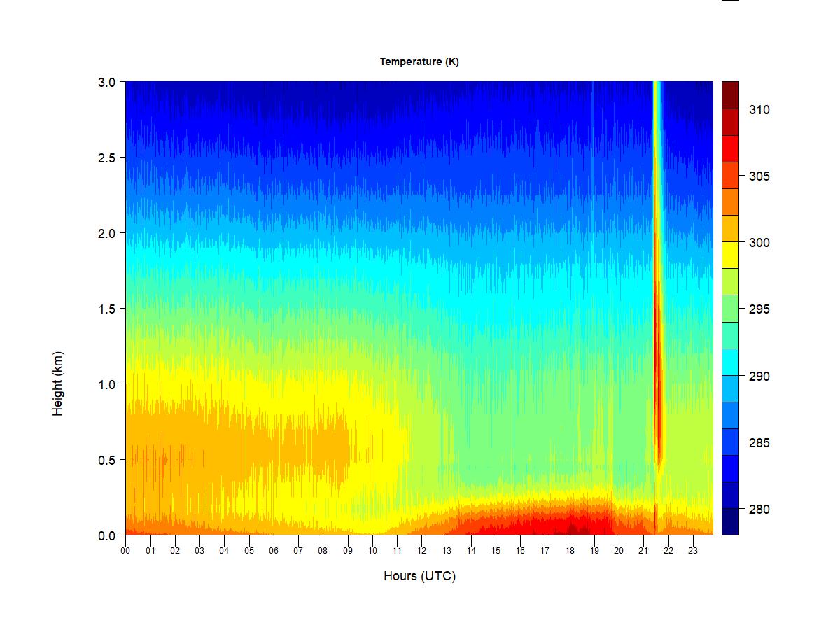This screenshot has height=630, width=840.
Task: Click the yellow colorbar swatch near 300
Action: [x=730, y=255]
